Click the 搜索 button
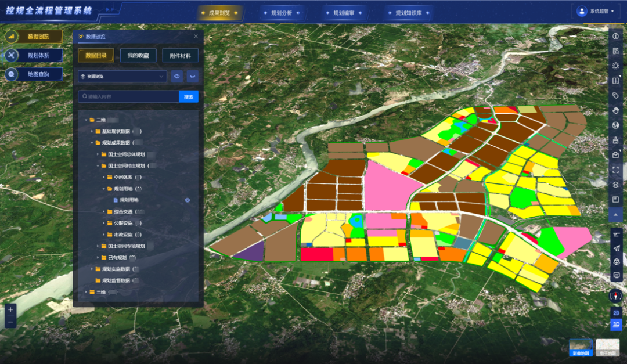 point(188,97)
